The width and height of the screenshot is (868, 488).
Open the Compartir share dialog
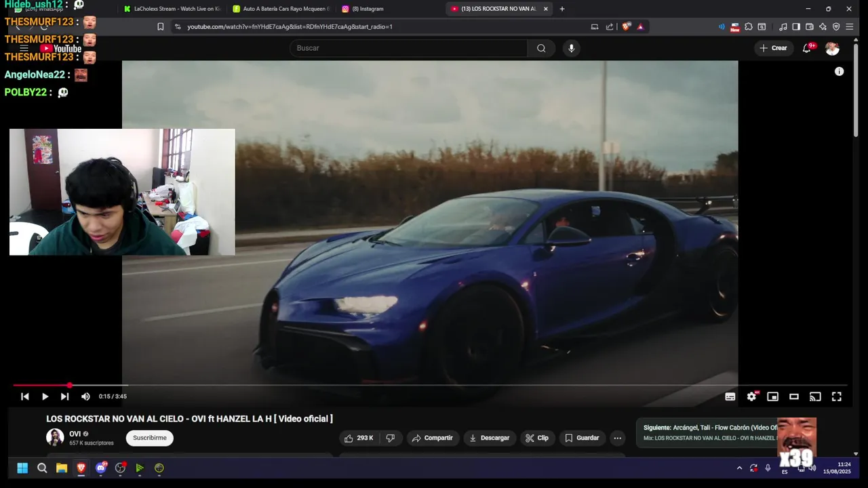coord(433,438)
